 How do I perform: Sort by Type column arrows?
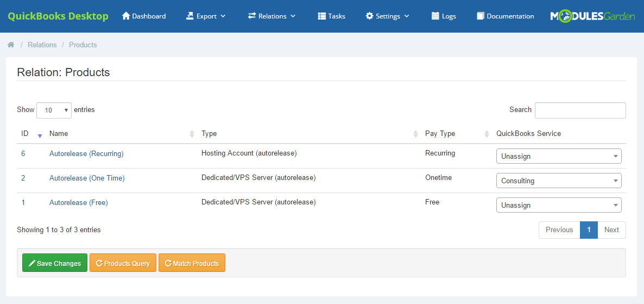point(415,134)
